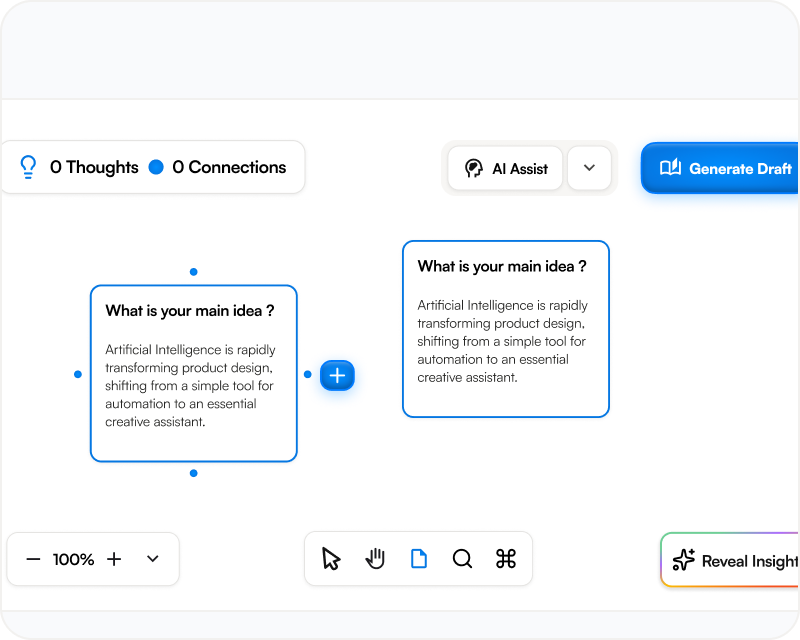Open the canvas search with the magnifier icon
The width and height of the screenshot is (800, 640).
click(x=462, y=559)
